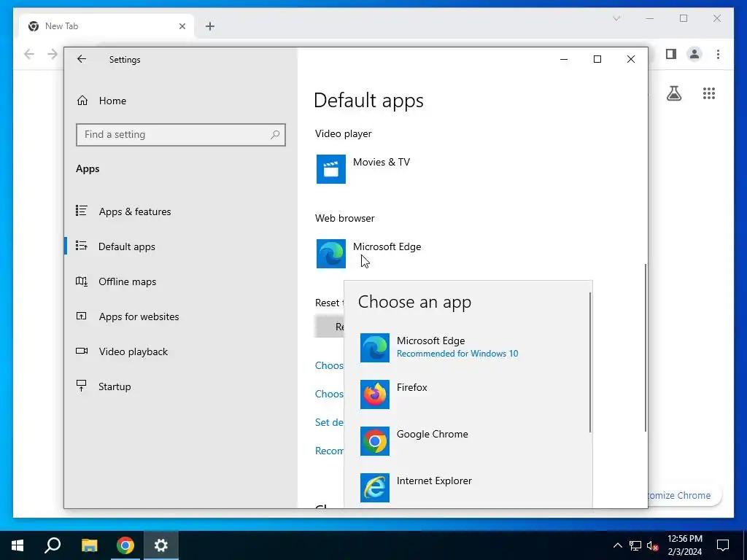
Task: Open Google apps grid in Chrome
Action: (x=709, y=93)
